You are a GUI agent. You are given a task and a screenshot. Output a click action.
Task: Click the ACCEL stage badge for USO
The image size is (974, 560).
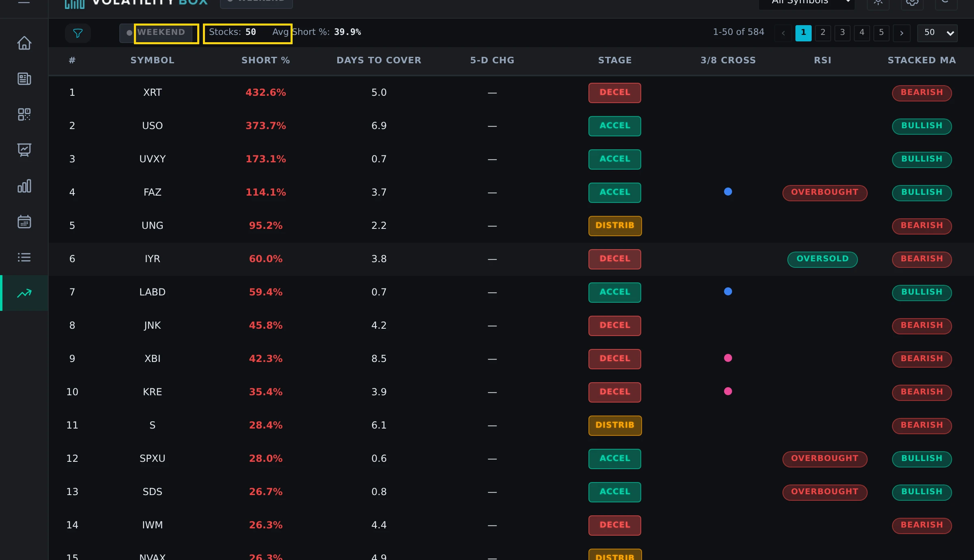tap(615, 126)
